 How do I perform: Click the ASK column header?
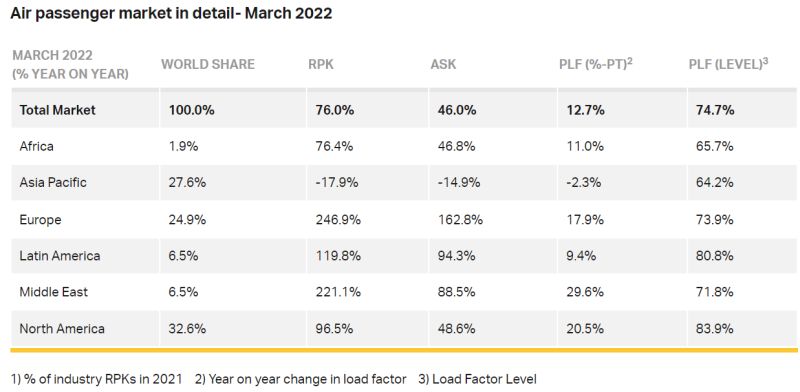pyautogui.click(x=443, y=64)
